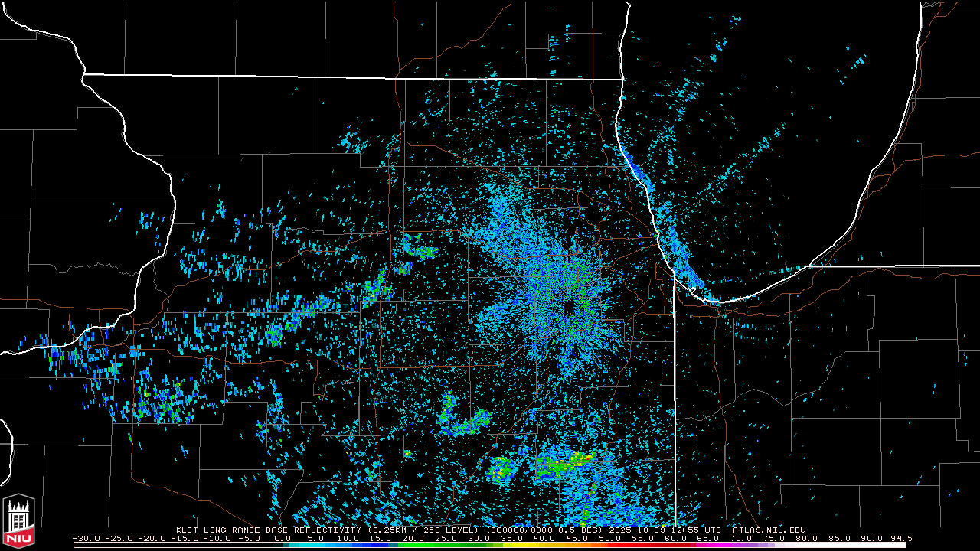The width and height of the screenshot is (980, 551).
Task: Click the KLOT radar site center
Action: (569, 306)
